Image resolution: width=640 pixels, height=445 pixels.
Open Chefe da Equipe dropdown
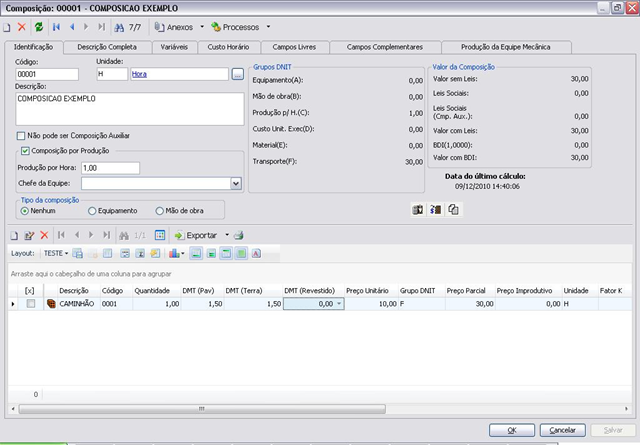point(236,183)
